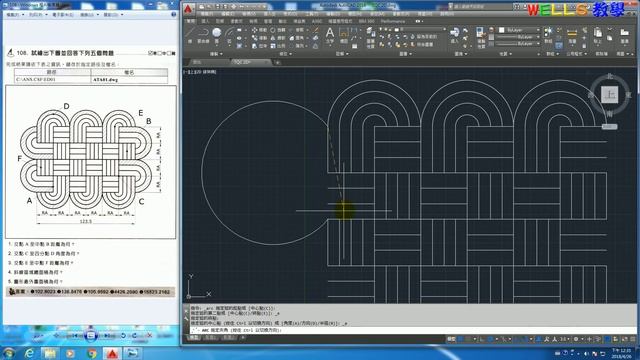Toggle grid display in status bar

(461, 339)
